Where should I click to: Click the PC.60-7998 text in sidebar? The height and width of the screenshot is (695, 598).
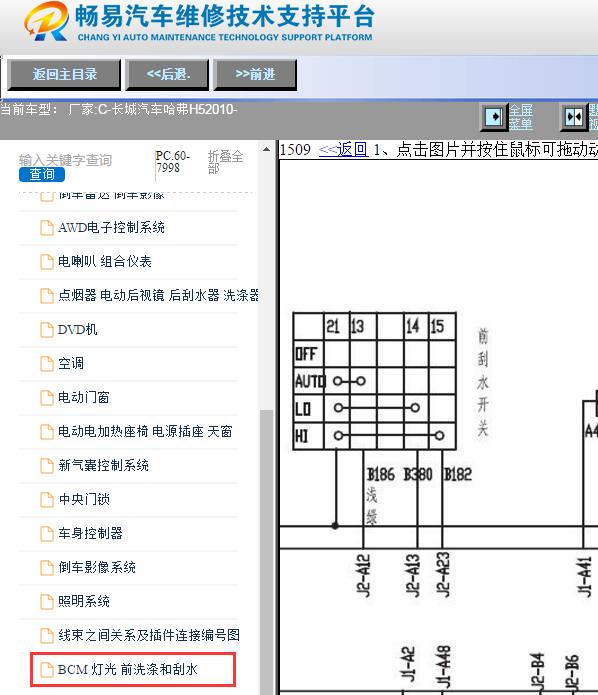click(173, 162)
